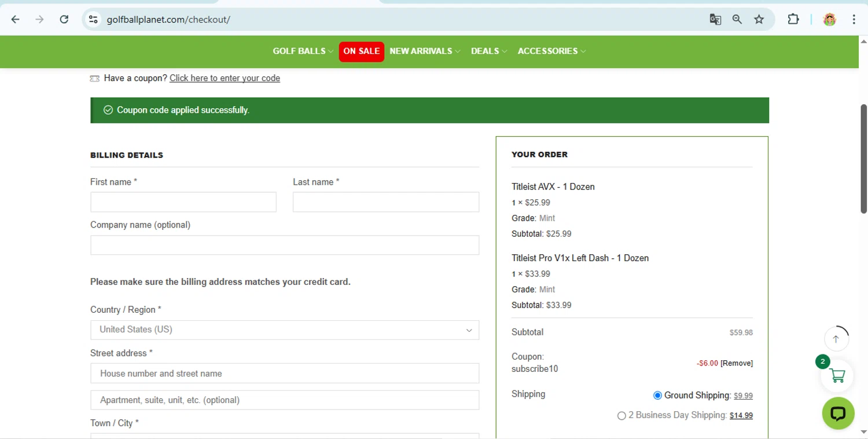Viewport: 868px width, 439px height.
Task: Click the House number and street name field
Action: click(x=285, y=374)
